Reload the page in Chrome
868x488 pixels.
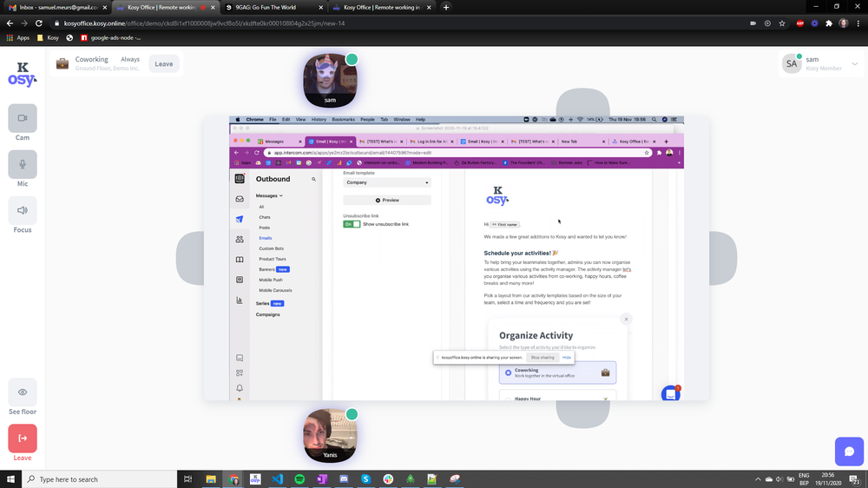[x=39, y=23]
